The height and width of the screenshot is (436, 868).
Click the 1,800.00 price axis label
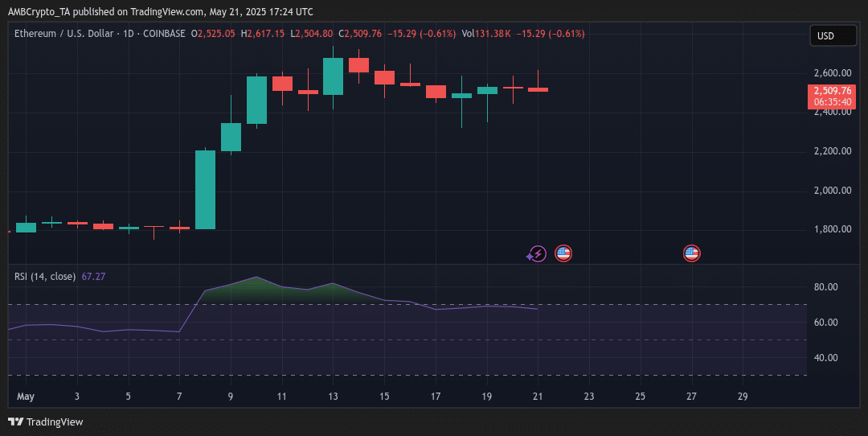click(832, 230)
